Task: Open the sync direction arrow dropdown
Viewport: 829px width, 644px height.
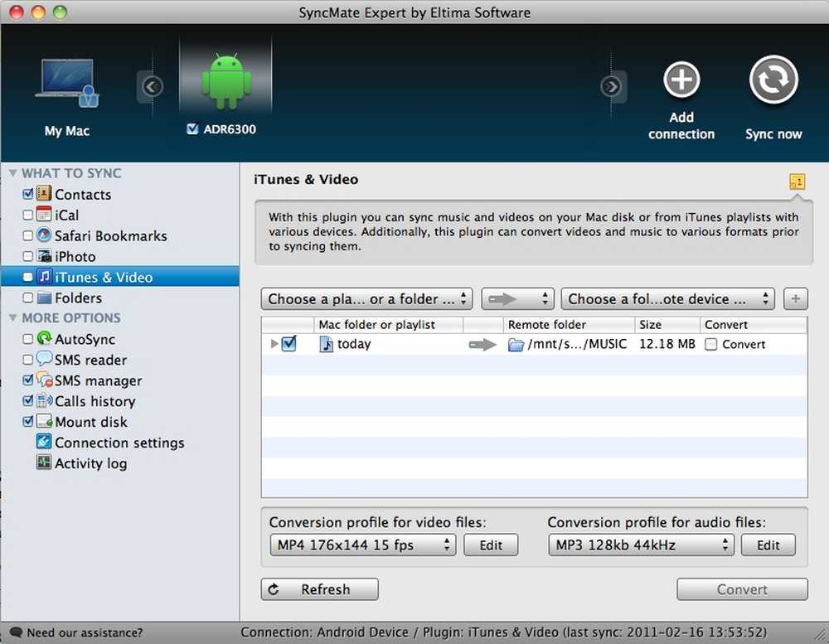Action: coord(517,298)
